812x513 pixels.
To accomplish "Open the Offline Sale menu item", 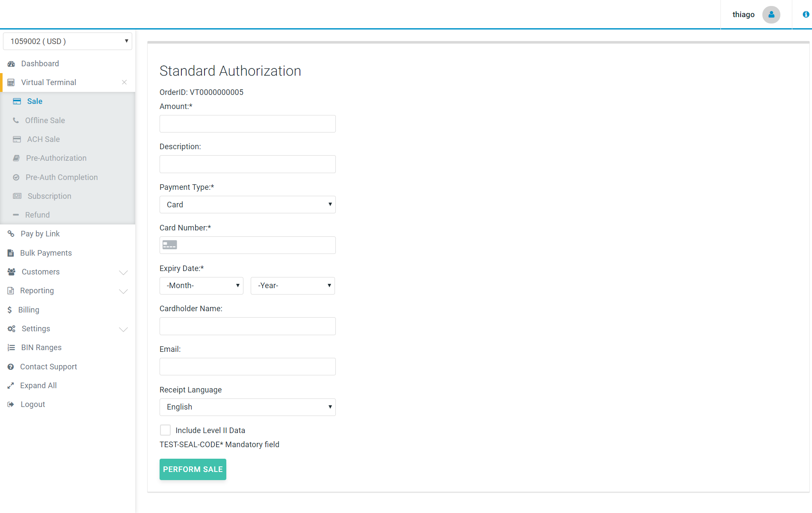I will tap(45, 121).
